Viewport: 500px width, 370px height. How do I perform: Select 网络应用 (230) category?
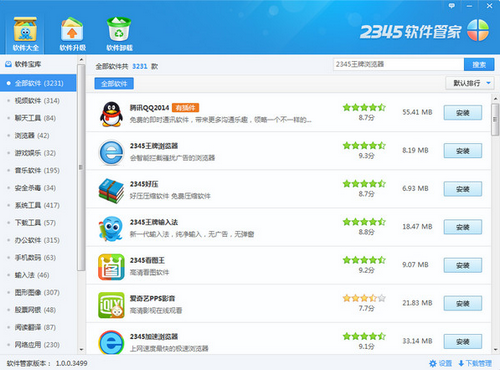(x=38, y=345)
